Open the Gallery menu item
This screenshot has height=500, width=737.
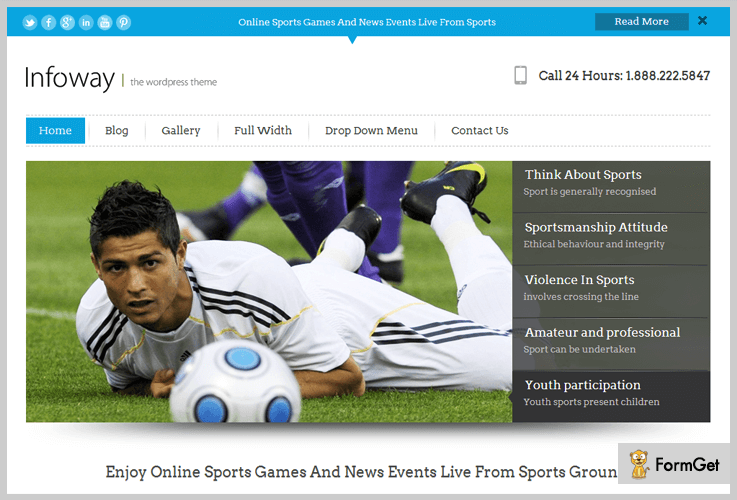(x=181, y=131)
